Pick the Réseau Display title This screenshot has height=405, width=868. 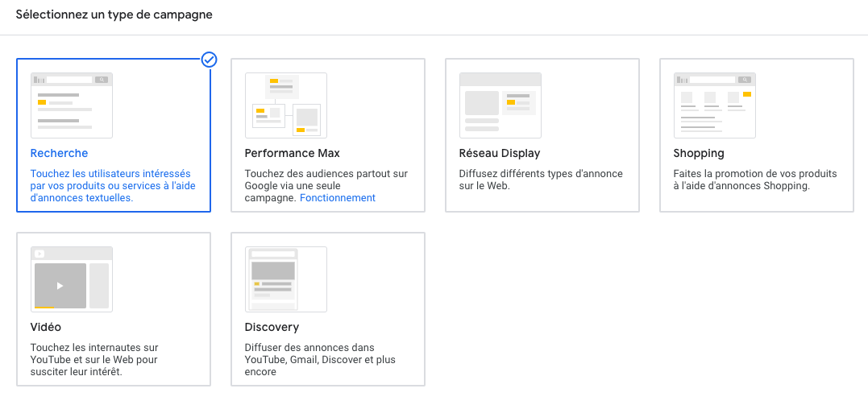pyautogui.click(x=499, y=153)
